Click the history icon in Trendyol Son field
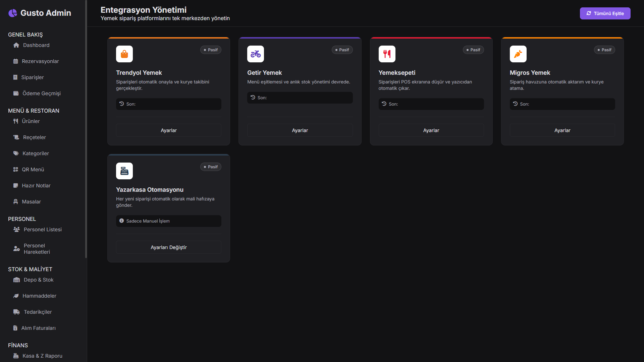Viewport: 644px width, 362px height. point(122,104)
